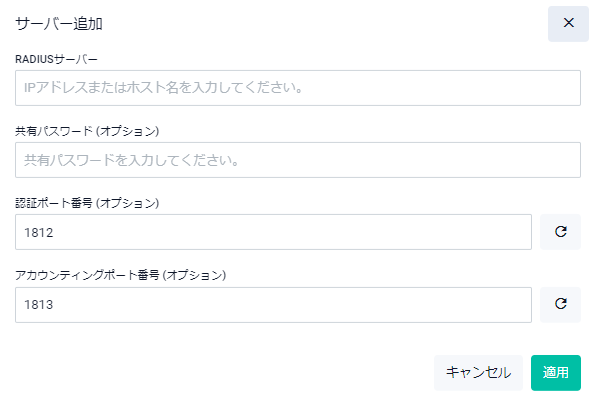This screenshot has height=405, width=595.
Task: Reset the 認証ポート番号 to default
Action: [560, 232]
